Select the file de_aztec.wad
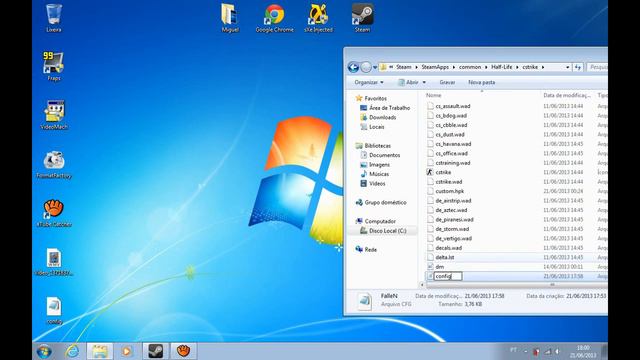Image resolution: width=640 pixels, height=360 pixels. pos(451,210)
